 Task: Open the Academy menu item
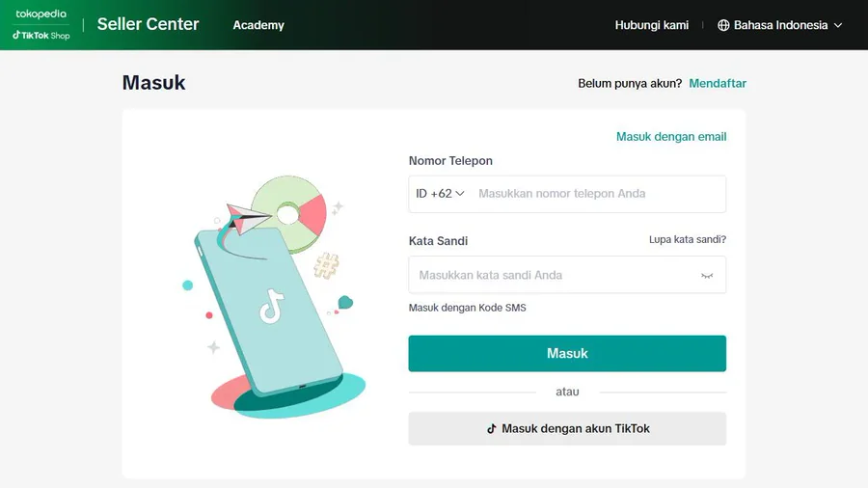pyautogui.click(x=258, y=25)
